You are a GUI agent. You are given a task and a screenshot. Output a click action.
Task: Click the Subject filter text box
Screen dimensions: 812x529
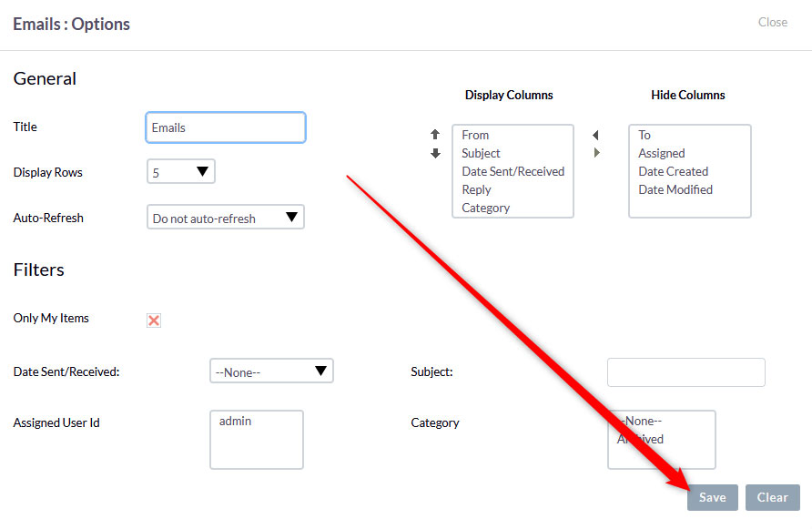pyautogui.click(x=685, y=371)
